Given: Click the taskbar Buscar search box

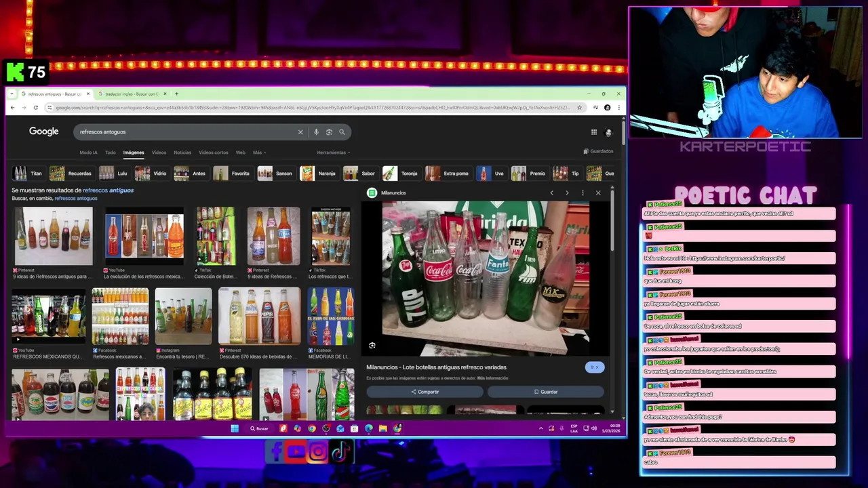Looking at the screenshot, I should point(260,428).
